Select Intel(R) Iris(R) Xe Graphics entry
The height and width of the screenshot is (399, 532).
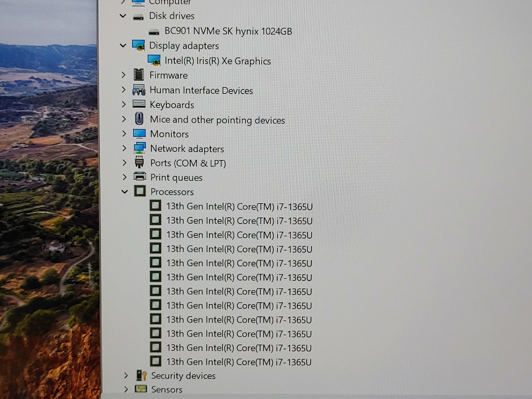point(218,61)
